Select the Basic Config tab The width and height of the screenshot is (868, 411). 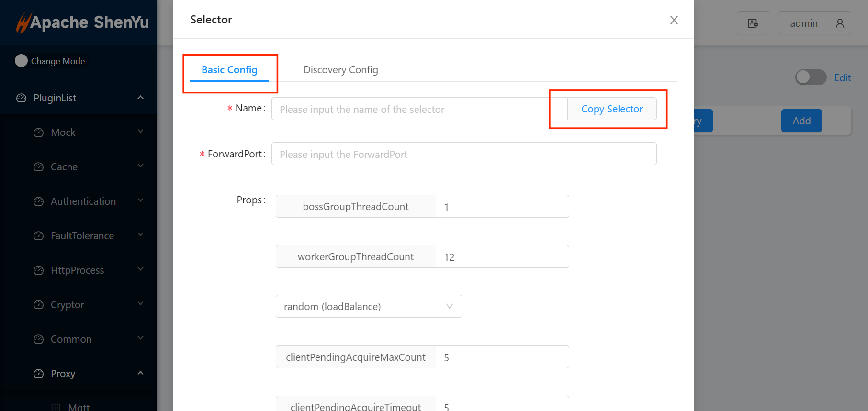229,70
